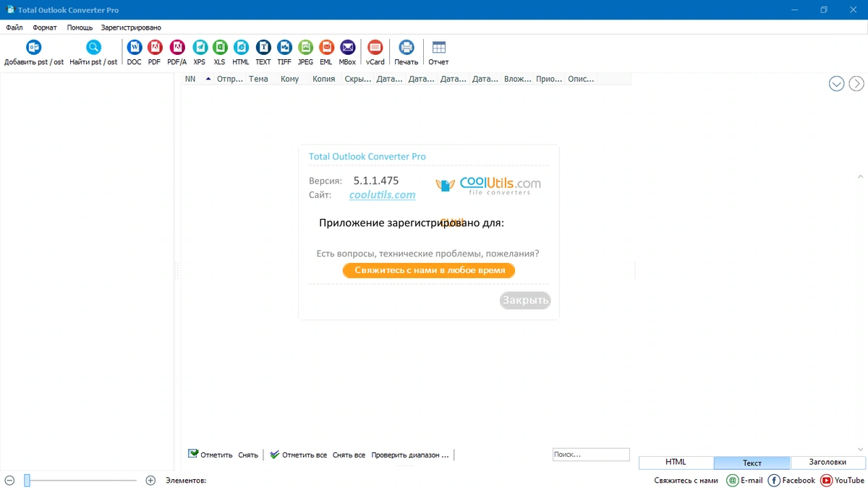This screenshot has width=868, height=490.
Task: Switch to HTML preview tab
Action: click(676, 463)
